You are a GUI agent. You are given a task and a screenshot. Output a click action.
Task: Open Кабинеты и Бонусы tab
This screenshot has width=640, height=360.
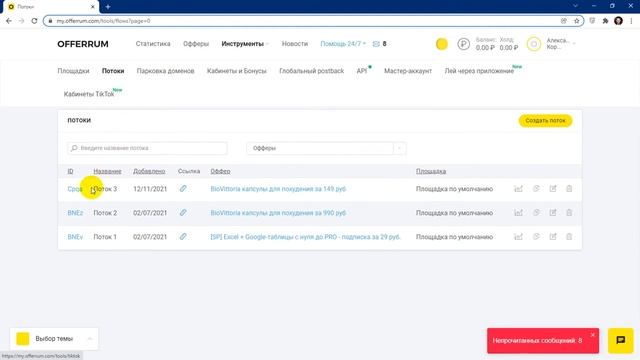237,71
